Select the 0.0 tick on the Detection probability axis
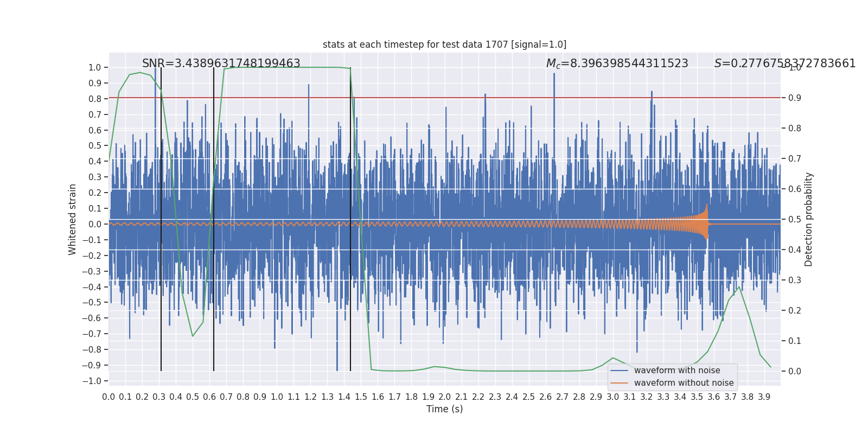 pos(795,372)
